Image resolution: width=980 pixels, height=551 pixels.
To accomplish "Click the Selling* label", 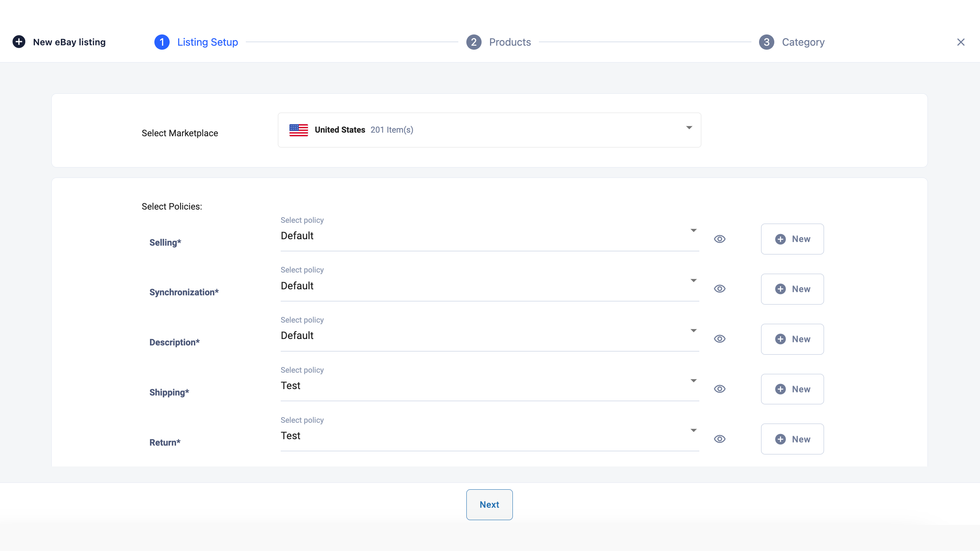I will [x=165, y=242].
